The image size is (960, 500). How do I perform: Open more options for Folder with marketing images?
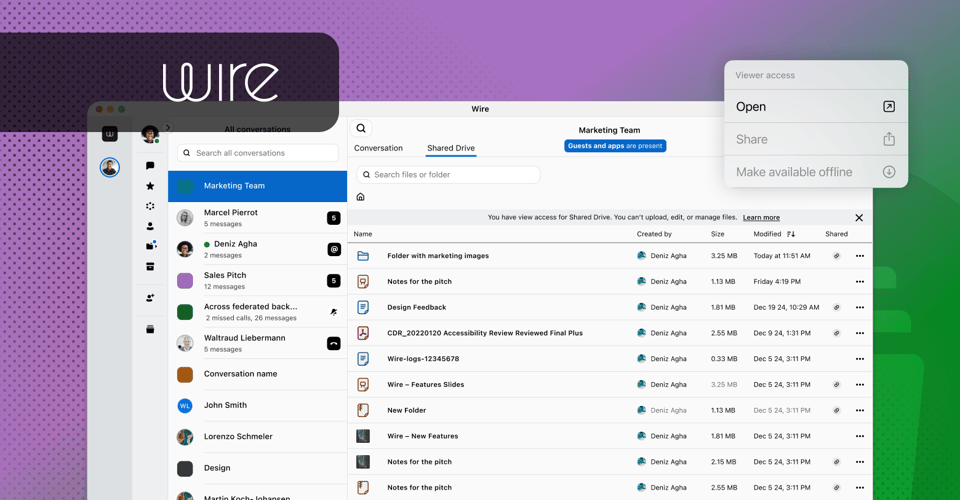(860, 256)
